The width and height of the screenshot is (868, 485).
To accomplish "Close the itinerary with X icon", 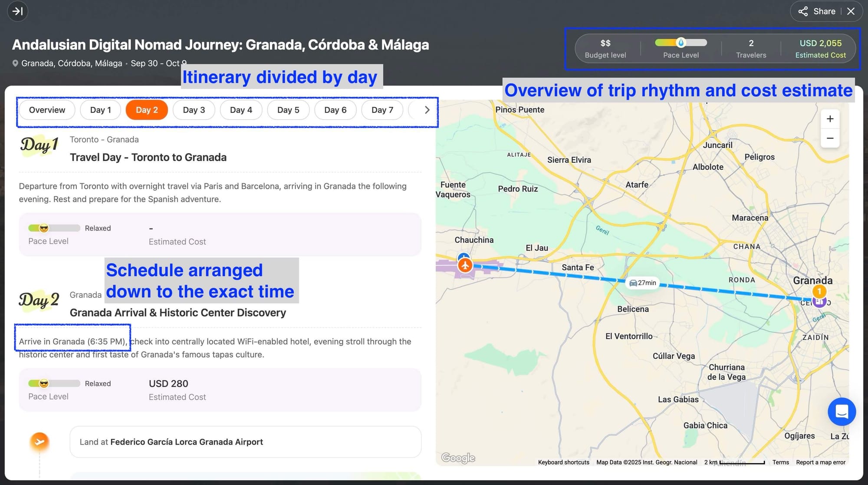I will (851, 11).
